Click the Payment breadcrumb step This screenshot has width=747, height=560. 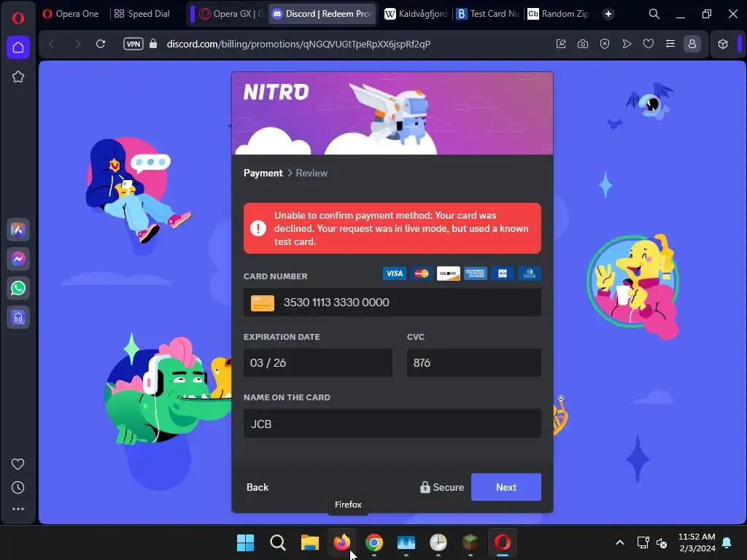coord(263,173)
